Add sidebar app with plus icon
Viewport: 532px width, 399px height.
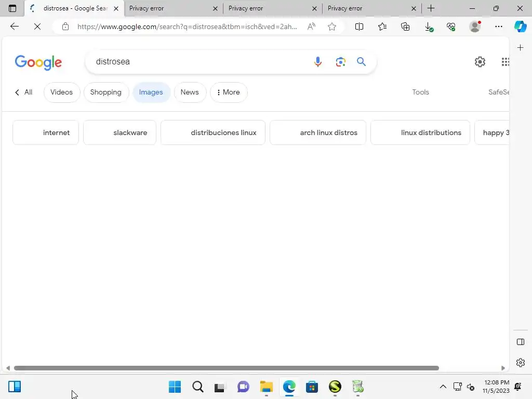[520, 48]
